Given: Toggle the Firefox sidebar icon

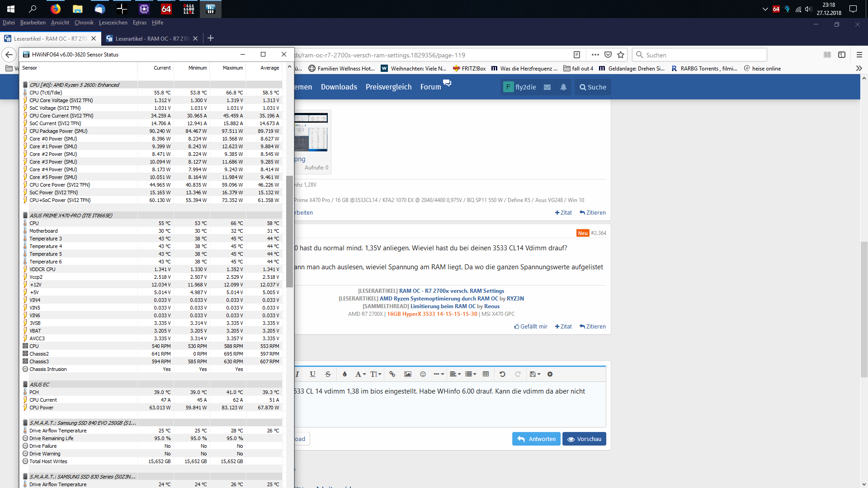Looking at the screenshot, I should (x=842, y=55).
